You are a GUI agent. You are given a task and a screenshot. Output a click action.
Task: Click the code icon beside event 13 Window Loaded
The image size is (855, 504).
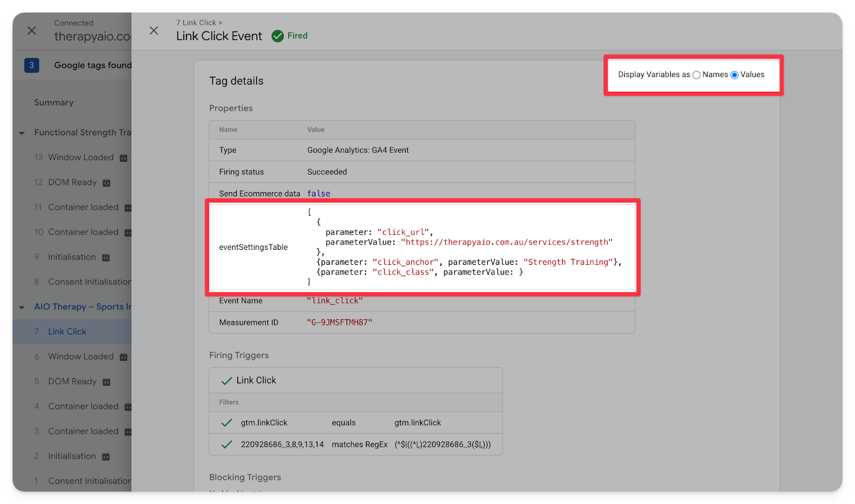click(123, 158)
